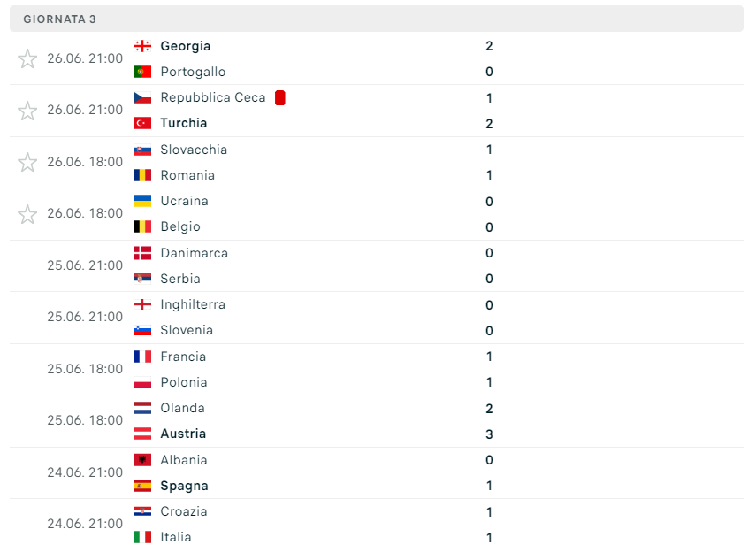Click the Inghilterra flag icon
The height and width of the screenshot is (545, 756).
(142, 304)
